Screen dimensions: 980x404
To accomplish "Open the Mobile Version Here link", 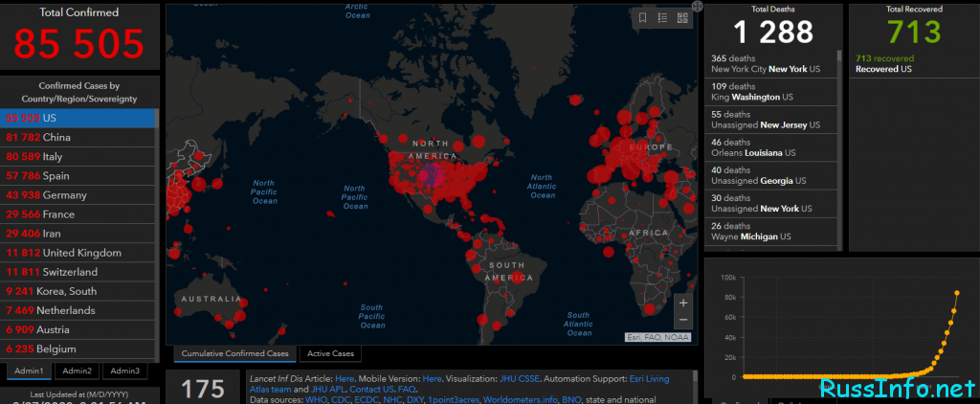I will coord(432,379).
